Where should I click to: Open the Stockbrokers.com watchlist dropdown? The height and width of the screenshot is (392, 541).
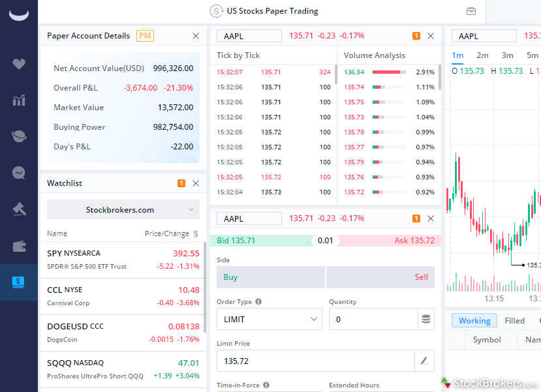click(x=123, y=209)
